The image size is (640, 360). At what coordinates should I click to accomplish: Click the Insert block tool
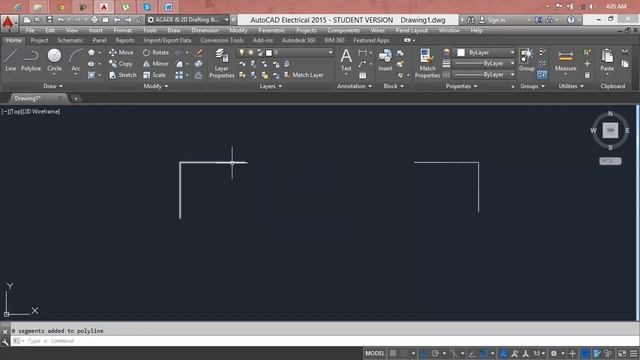[385, 60]
